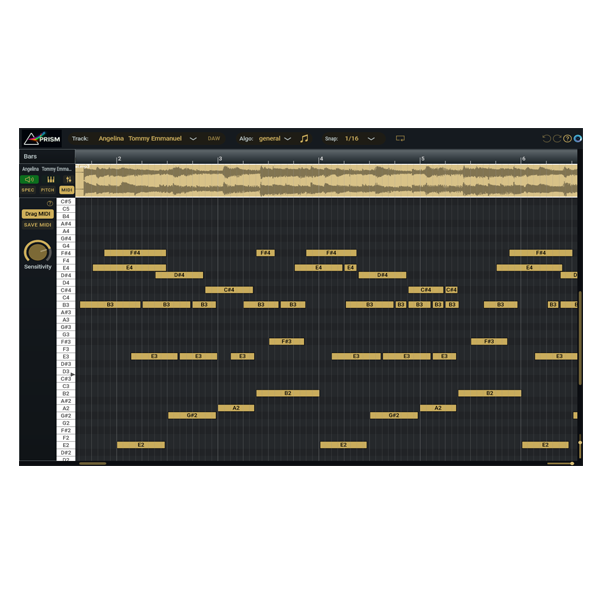The width and height of the screenshot is (600, 600).
Task: Click the undo arrow icon
Action: [x=546, y=139]
